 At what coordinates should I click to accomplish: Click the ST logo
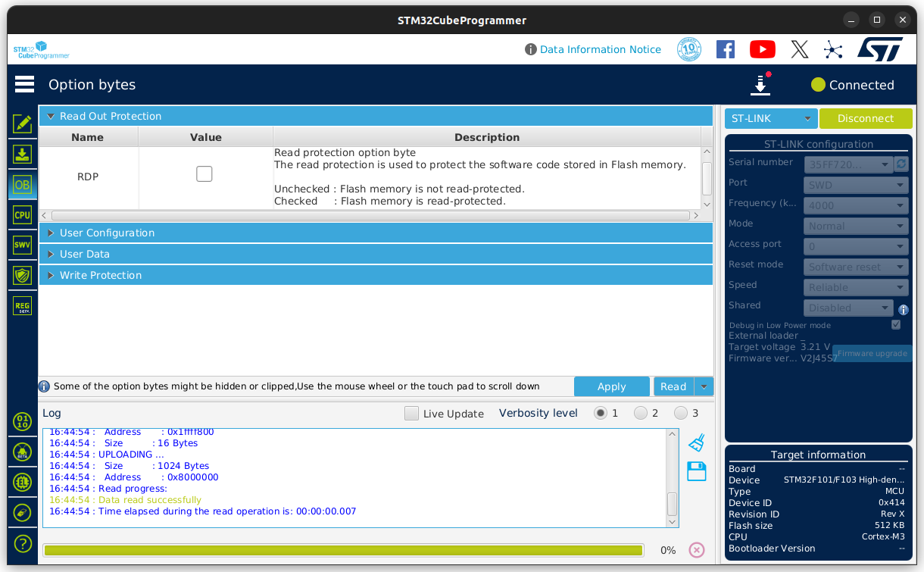880,49
